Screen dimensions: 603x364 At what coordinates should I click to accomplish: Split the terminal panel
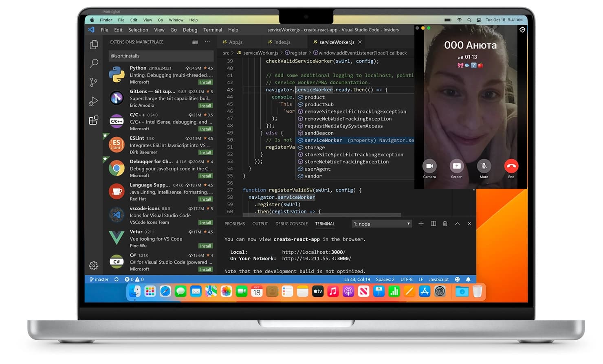coord(433,224)
